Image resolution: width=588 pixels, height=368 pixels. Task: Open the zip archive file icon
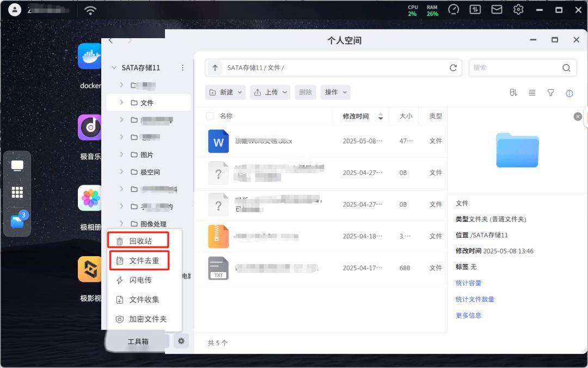click(x=219, y=236)
